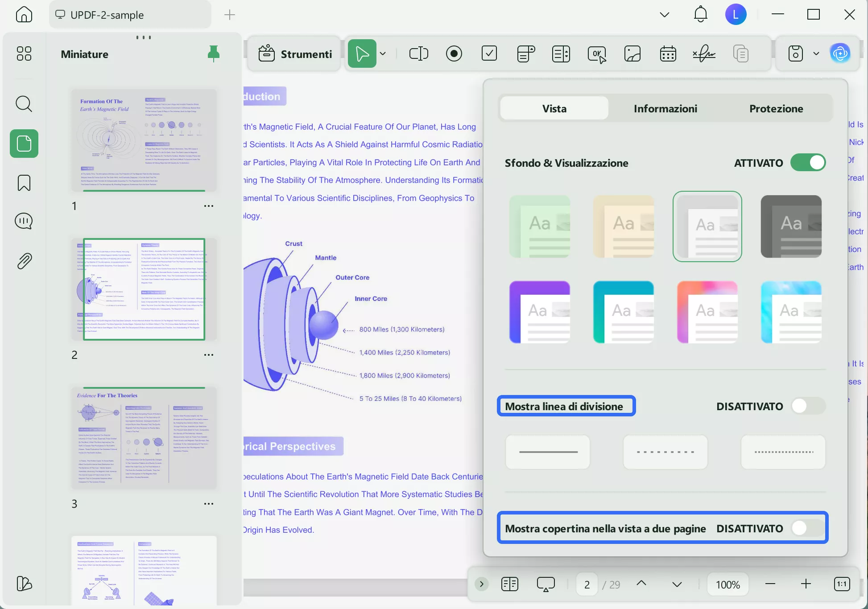This screenshot has height=609, width=868.
Task: Open the search panel in sidebar
Action: 24,104
